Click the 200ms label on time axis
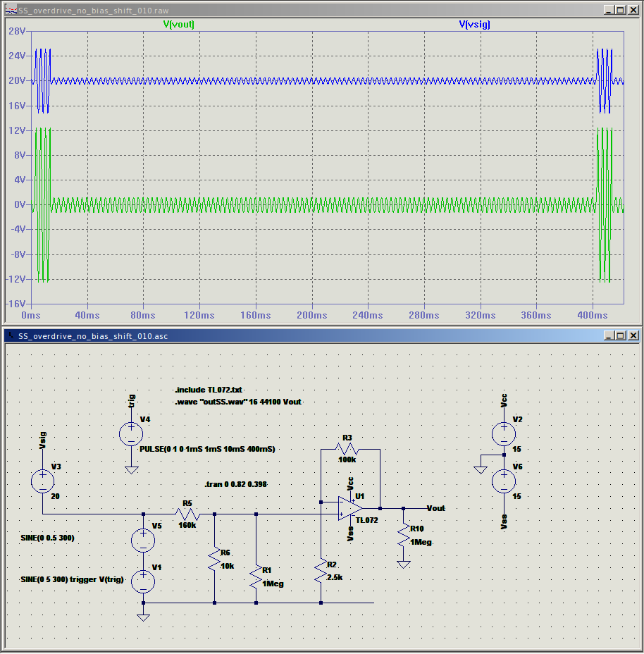Screen dimensions: 644x654 312,315
